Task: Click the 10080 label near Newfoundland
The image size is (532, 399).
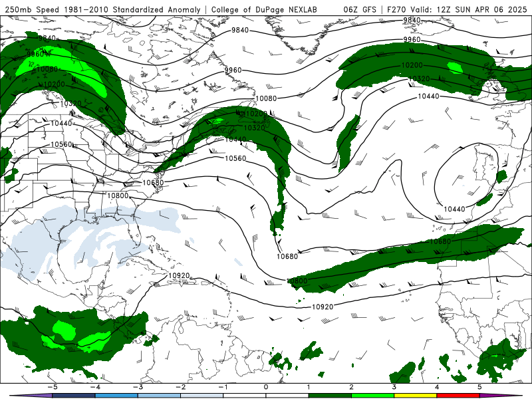Action: 266,98
